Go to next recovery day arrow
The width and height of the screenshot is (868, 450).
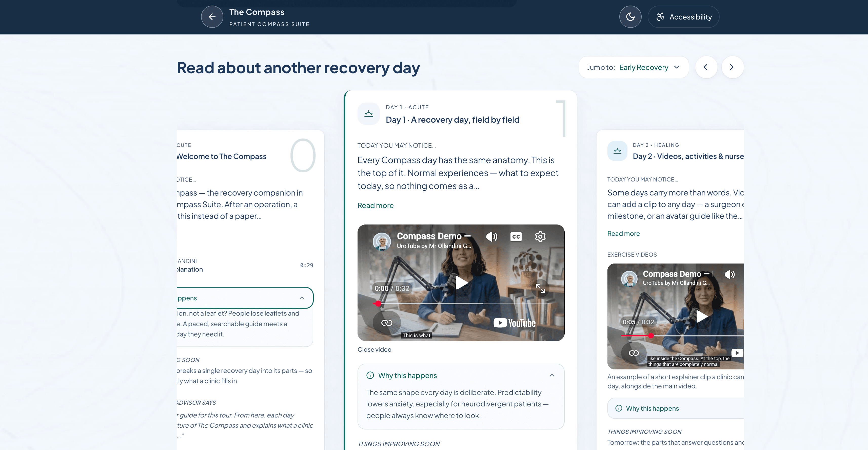click(732, 67)
